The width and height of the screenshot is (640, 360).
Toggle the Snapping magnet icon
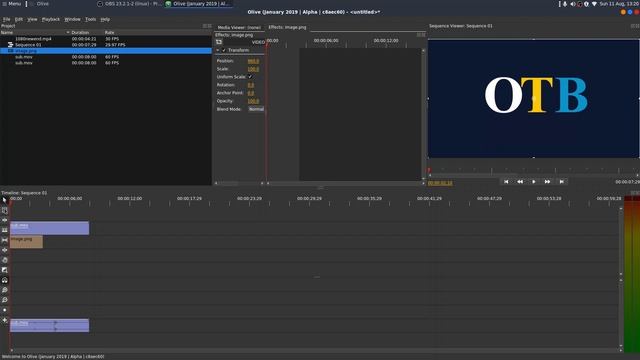click(x=4, y=280)
